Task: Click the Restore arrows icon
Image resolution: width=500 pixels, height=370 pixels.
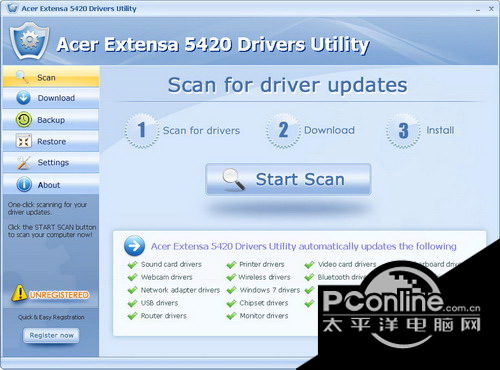Action: [x=24, y=141]
